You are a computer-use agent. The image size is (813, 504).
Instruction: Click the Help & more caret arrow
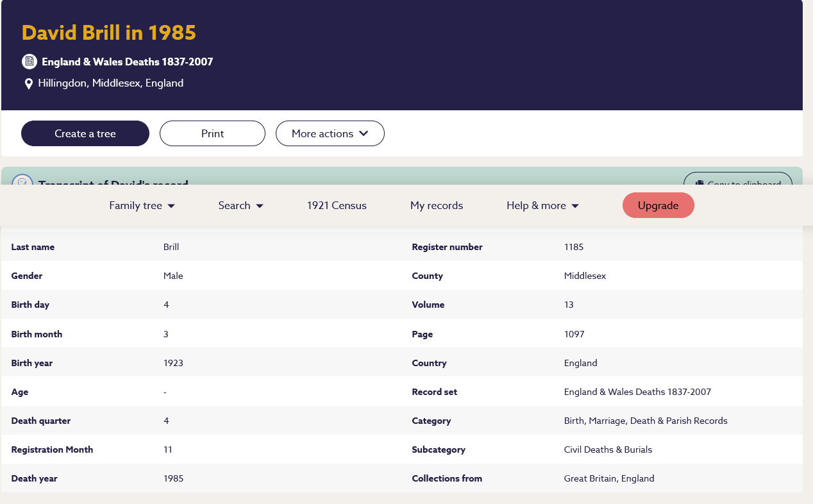575,206
